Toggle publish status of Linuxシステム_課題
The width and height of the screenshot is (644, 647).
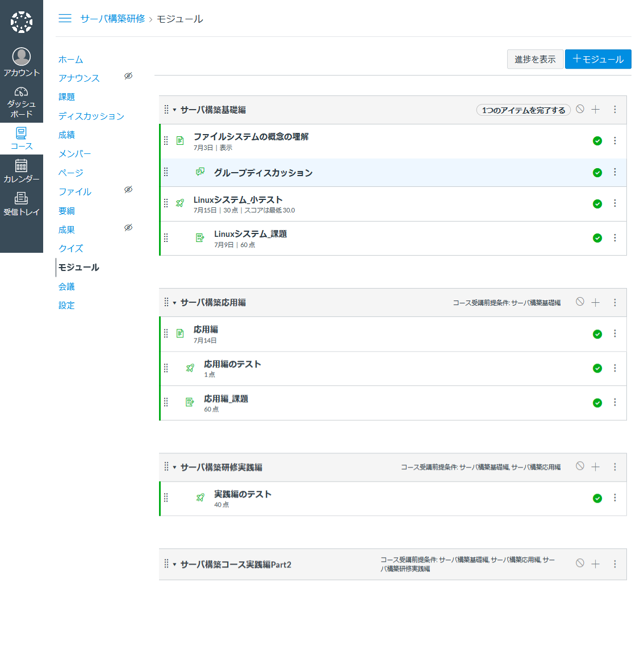click(597, 238)
